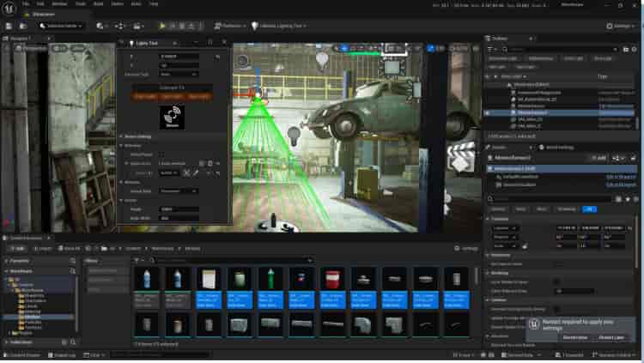Select the Actor filter tab in Details
This screenshot has height=363, width=644.
[x=520, y=209]
